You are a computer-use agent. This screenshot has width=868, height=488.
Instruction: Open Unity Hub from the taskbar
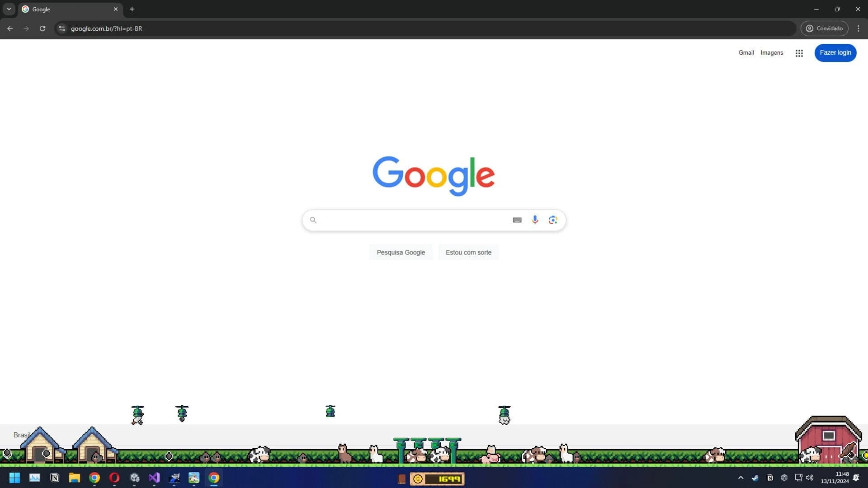(134, 478)
